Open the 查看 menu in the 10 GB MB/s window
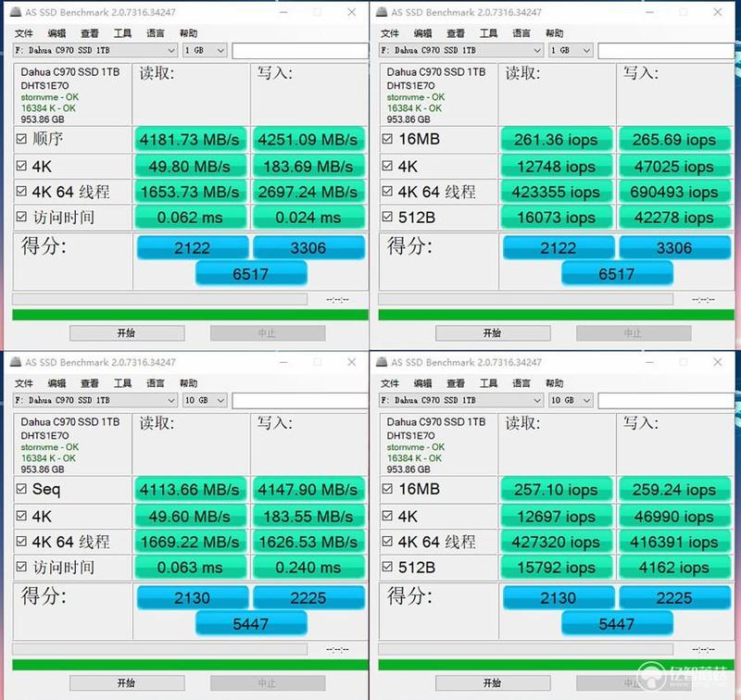The image size is (741, 700). 89,383
